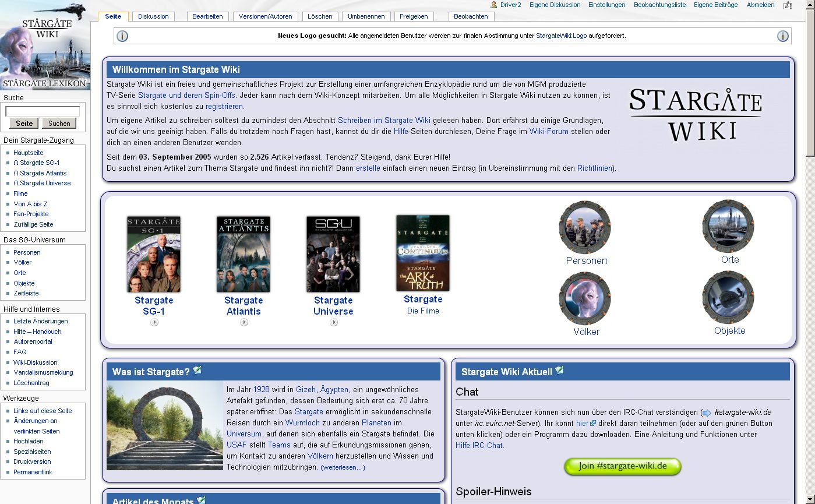The height and width of the screenshot is (504, 815).
Task: Expand the arrow under Stargate Universe
Action: tap(333, 322)
